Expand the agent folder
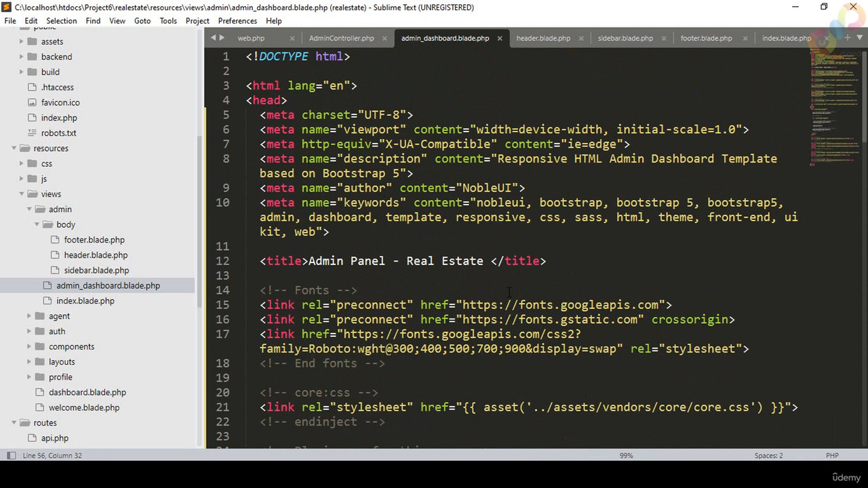The width and height of the screenshot is (868, 488). click(29, 316)
